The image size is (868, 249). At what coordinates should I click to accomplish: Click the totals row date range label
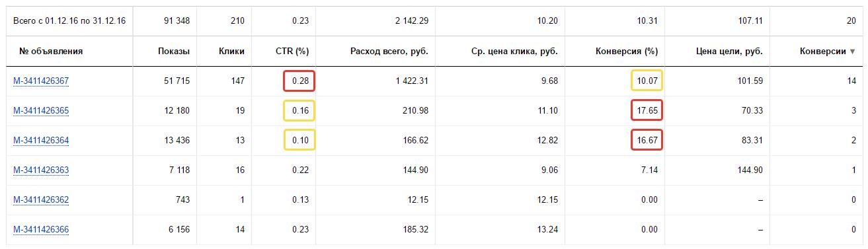coord(69,21)
